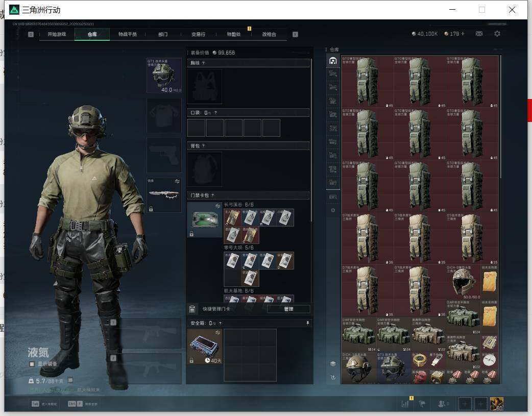Open 背包 help question mark
Image resolution: width=532 pixels, height=416 pixels.
pos(203,146)
